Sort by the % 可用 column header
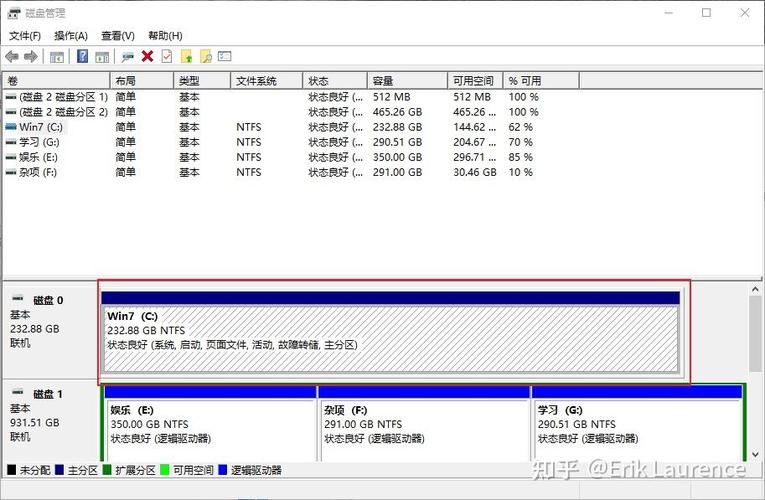 pyautogui.click(x=542, y=80)
